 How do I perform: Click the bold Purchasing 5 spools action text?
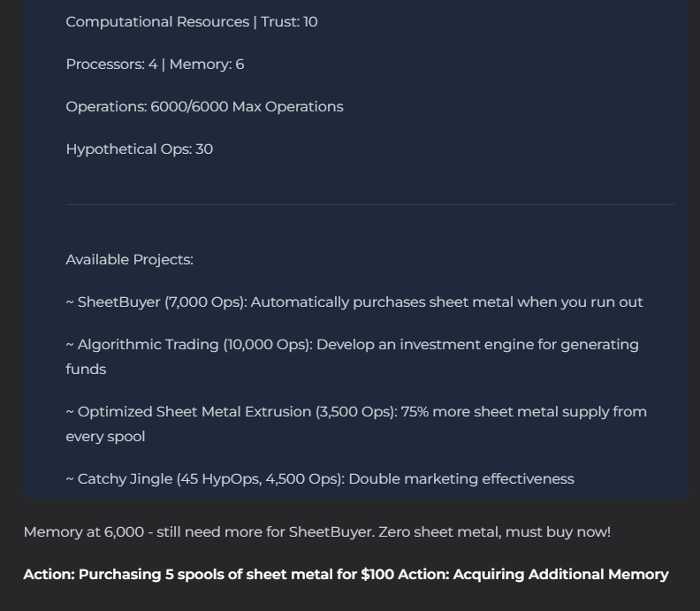(x=208, y=575)
